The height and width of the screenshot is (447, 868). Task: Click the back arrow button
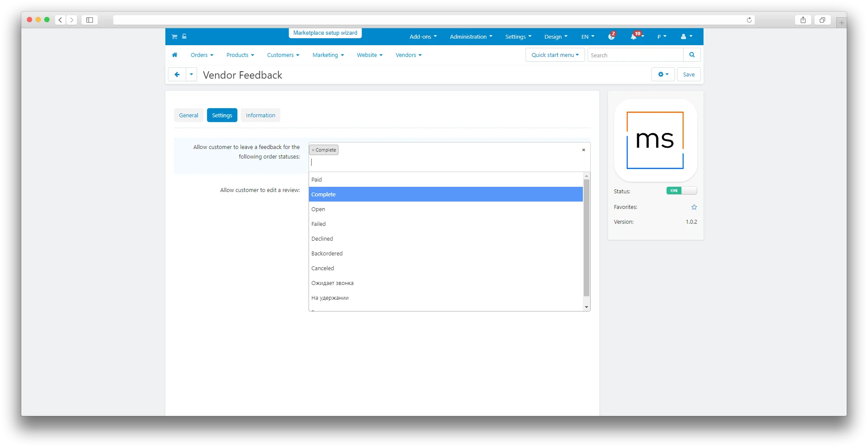click(177, 74)
